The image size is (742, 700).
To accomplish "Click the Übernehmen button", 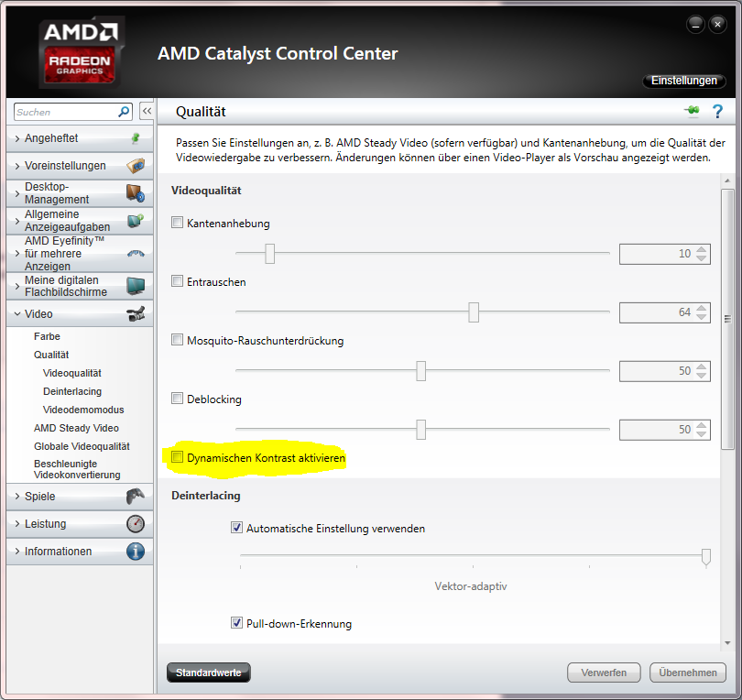I will [x=688, y=673].
